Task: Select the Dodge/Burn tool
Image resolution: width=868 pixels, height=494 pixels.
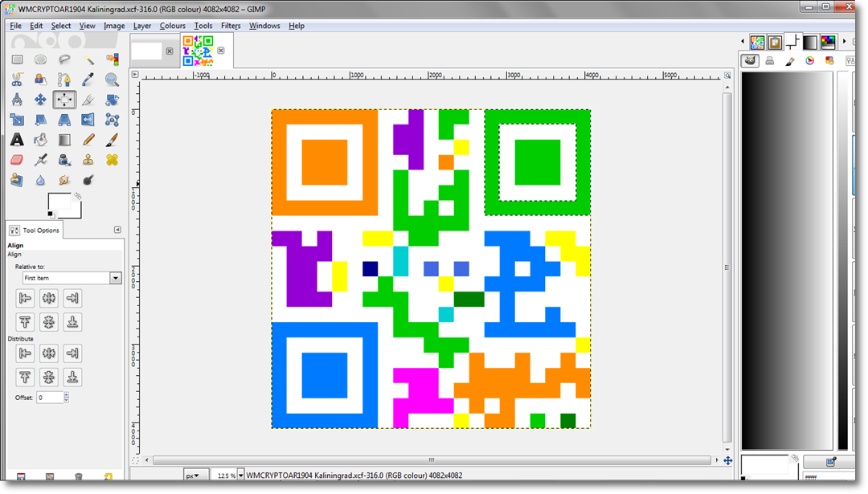Action: point(88,181)
